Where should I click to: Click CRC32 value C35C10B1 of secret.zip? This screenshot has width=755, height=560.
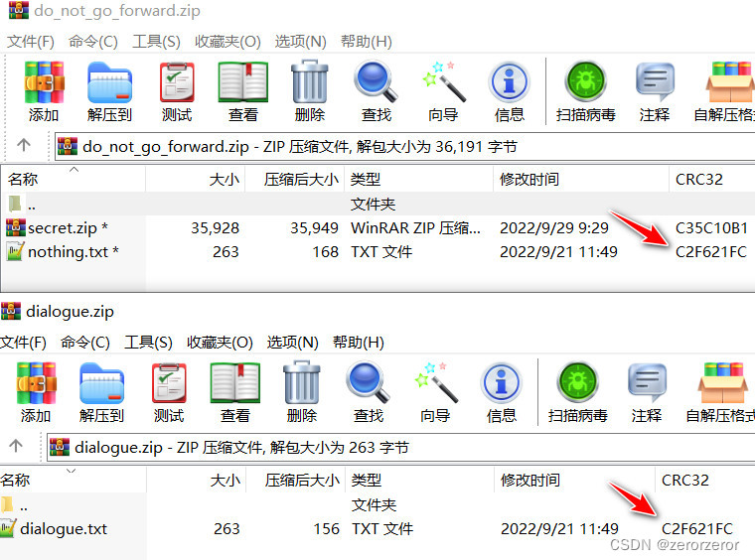tap(711, 228)
